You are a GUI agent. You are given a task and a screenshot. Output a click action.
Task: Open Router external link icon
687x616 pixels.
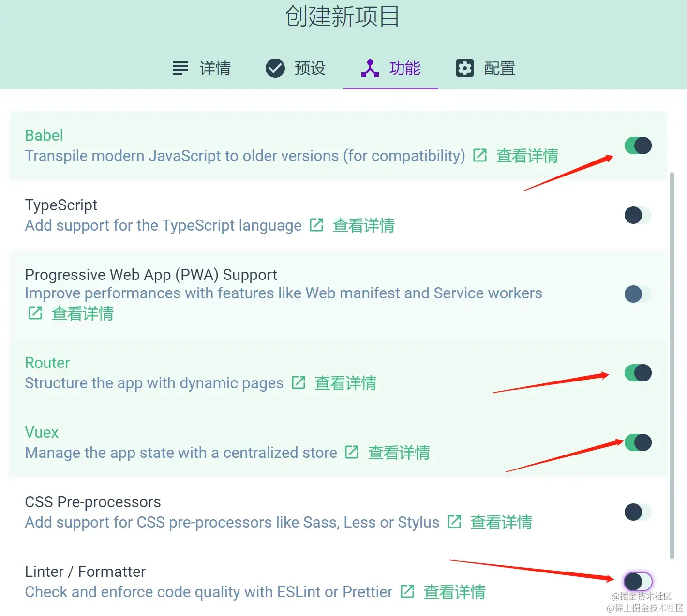(x=299, y=382)
